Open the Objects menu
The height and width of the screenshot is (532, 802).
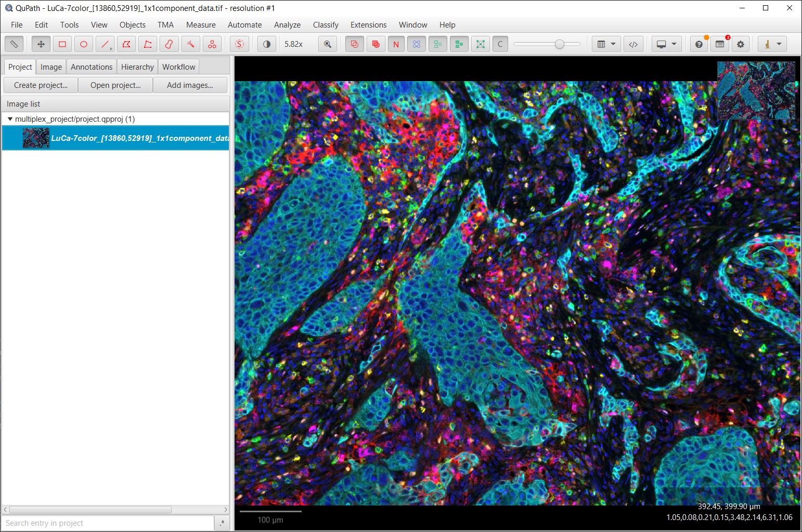pos(132,24)
